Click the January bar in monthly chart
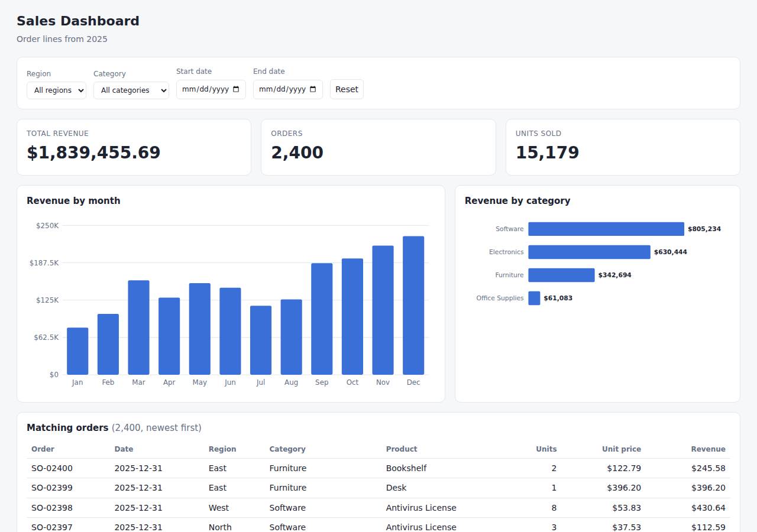The image size is (757, 532). click(77, 351)
